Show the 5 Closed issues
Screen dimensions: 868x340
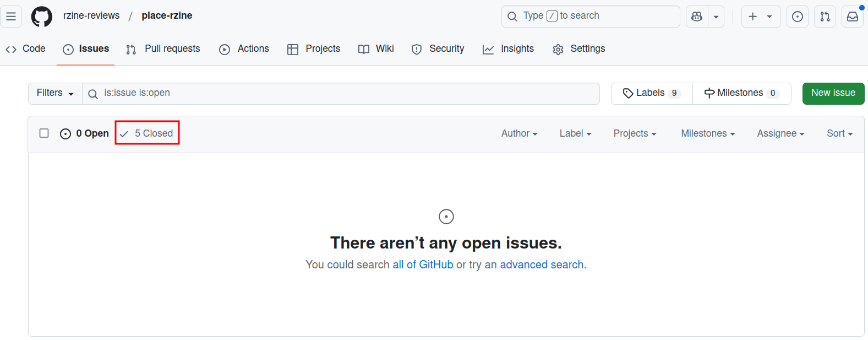click(147, 133)
